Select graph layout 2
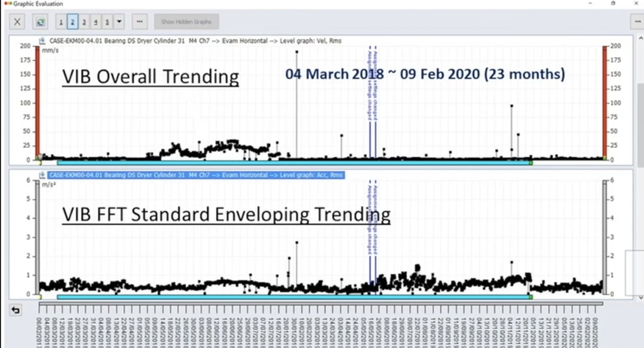 point(73,22)
